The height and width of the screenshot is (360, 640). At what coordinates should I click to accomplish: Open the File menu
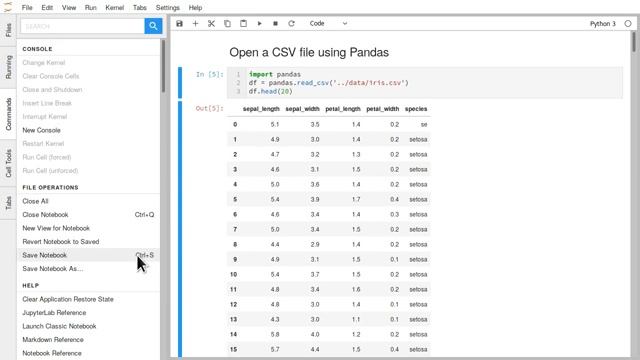[x=27, y=7]
